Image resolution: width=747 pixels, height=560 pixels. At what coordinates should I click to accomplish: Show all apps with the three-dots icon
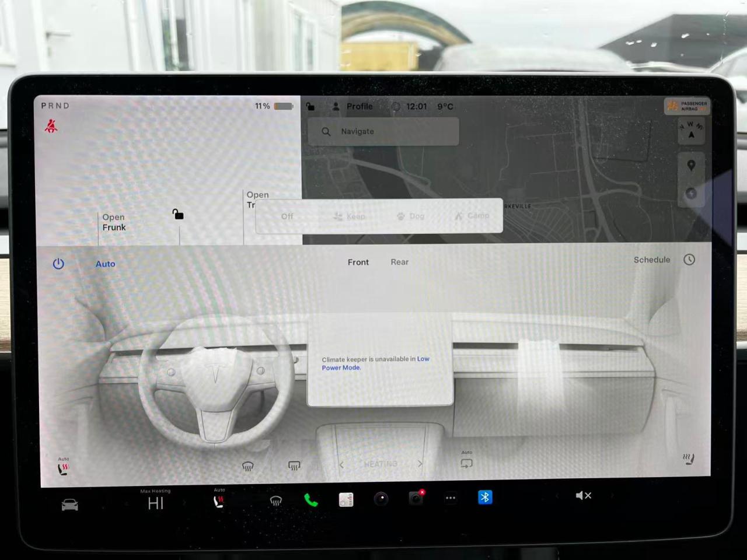(x=451, y=498)
